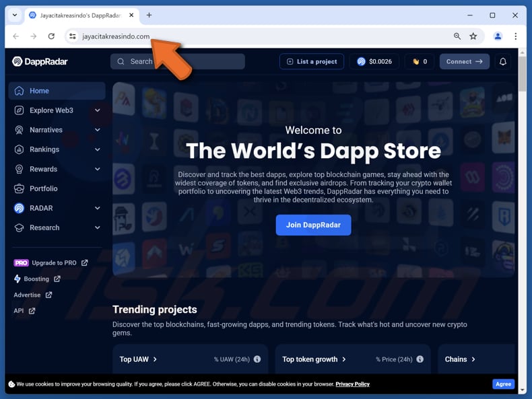This screenshot has height=399, width=532.
Task: Click the Narratives broadcast icon
Action: 20,130
